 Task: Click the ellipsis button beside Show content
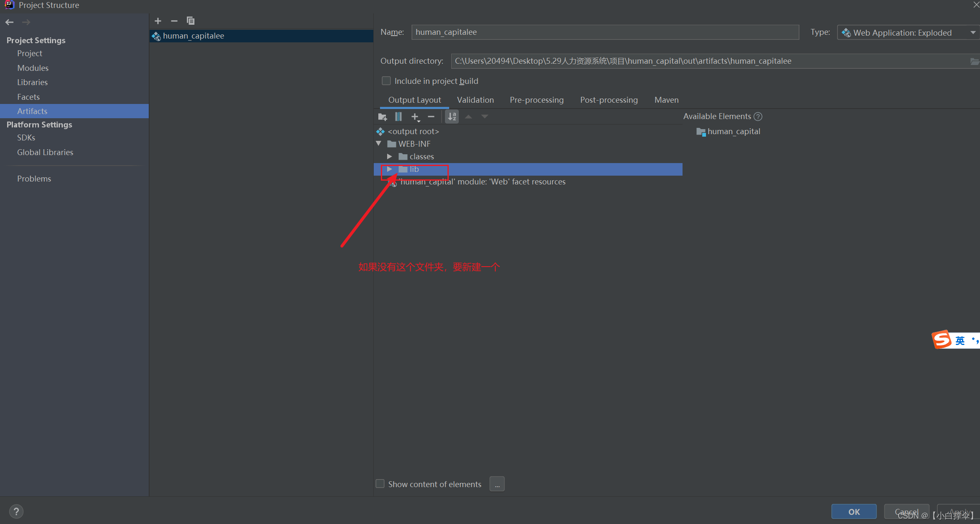(x=497, y=484)
